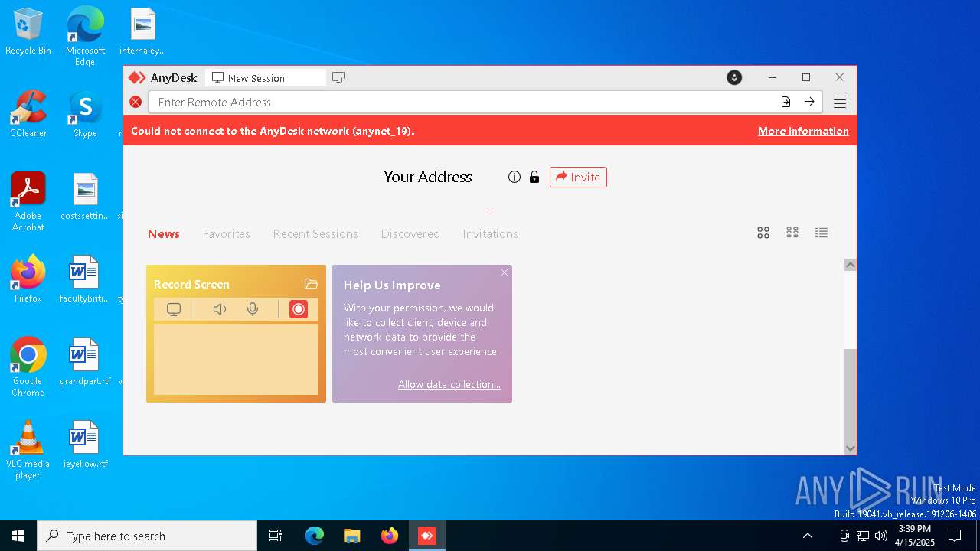Image resolution: width=980 pixels, height=551 pixels.
Task: Click the red connection error status icon
Action: tap(136, 102)
